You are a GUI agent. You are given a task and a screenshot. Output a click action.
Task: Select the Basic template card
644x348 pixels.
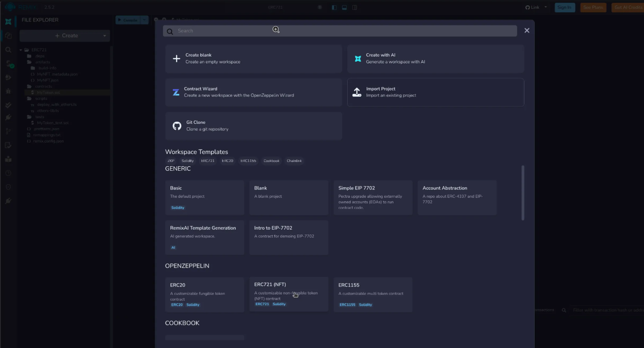205,198
